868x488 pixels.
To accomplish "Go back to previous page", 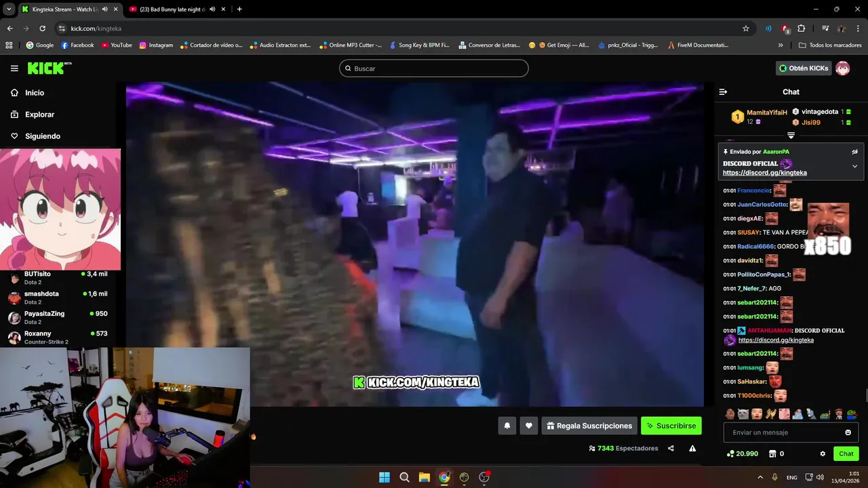I will click(x=9, y=28).
